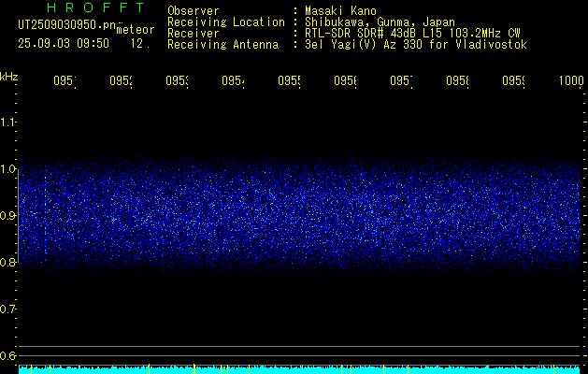
Task: Click the '1000' time axis label
Action: [571, 80]
